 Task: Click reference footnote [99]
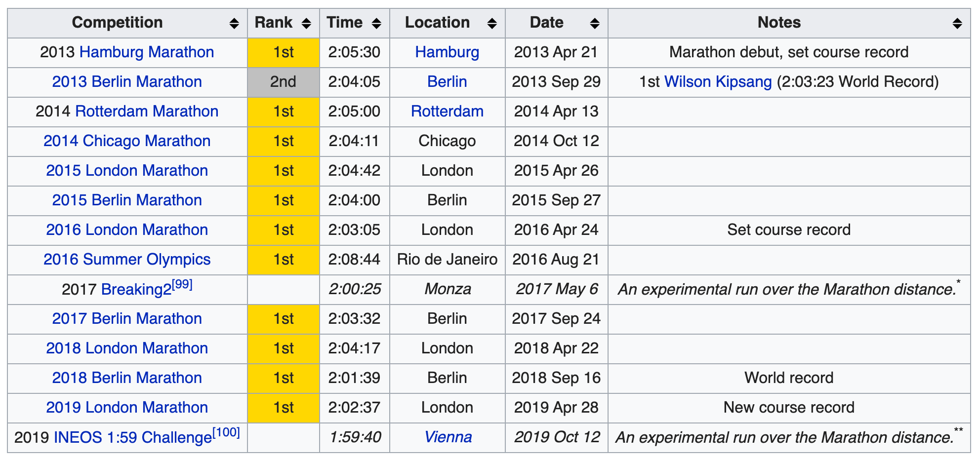[182, 285]
